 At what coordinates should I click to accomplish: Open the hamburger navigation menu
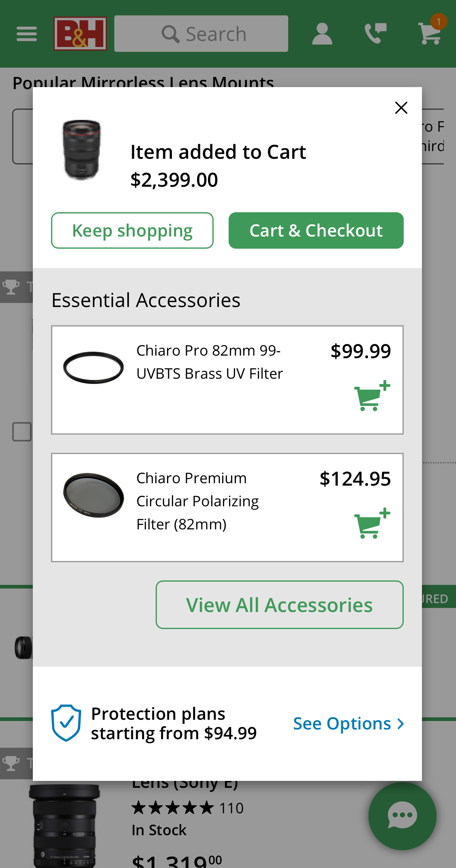pos(27,34)
